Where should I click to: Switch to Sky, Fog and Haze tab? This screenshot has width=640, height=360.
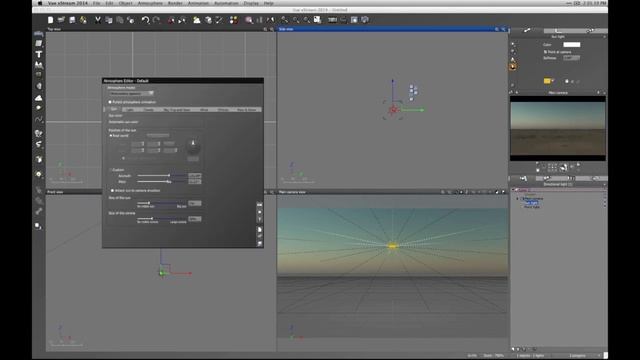click(x=177, y=109)
